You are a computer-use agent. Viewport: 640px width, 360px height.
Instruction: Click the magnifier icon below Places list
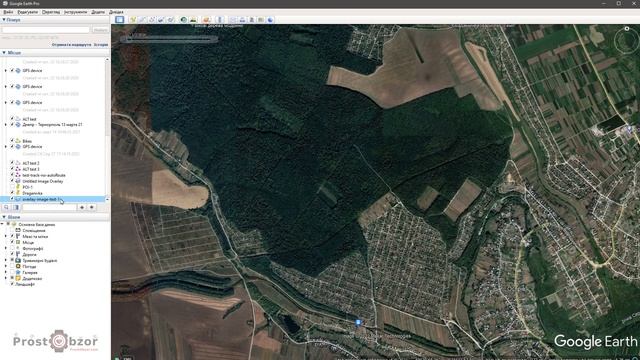click(x=6, y=207)
